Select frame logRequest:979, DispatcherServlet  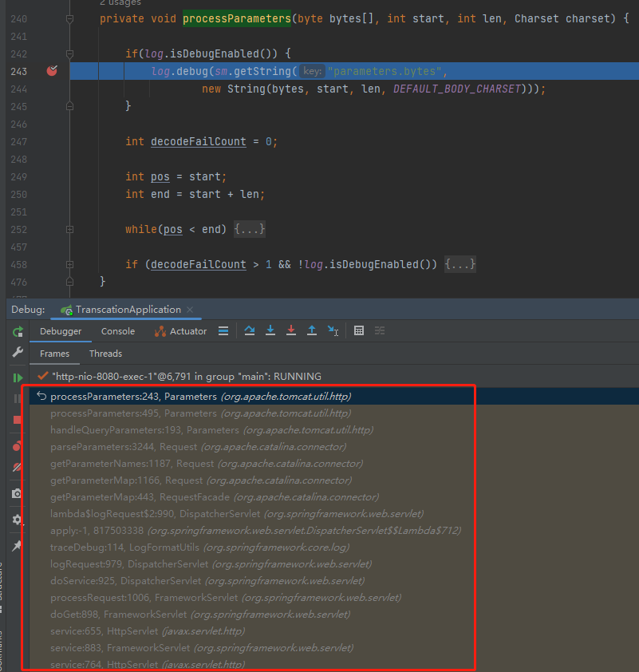pyautogui.click(x=334, y=564)
